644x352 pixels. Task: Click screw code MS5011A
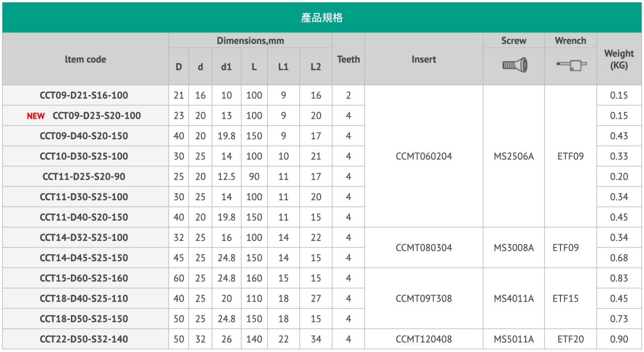tap(514, 339)
